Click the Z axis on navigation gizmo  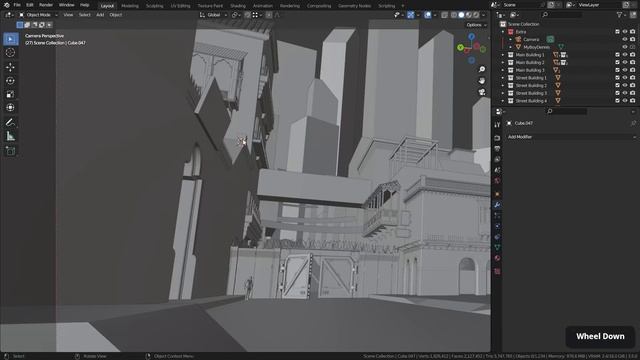pyautogui.click(x=471, y=37)
